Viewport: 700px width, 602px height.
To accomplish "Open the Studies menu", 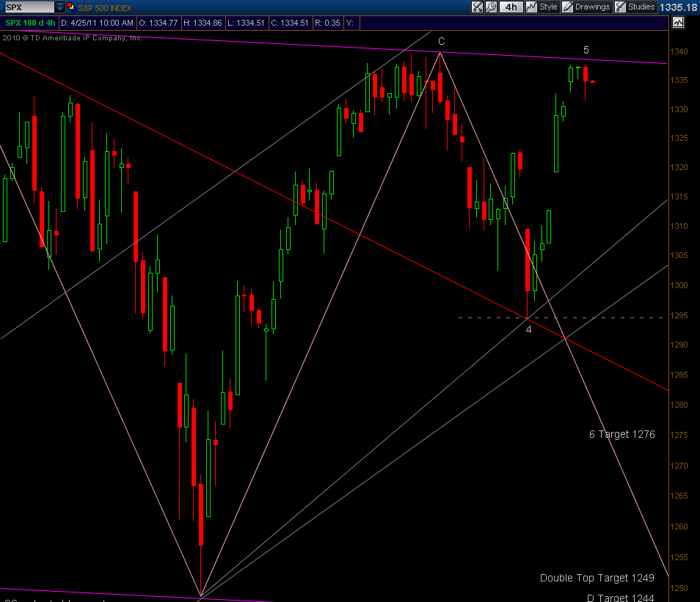I will coord(635,7).
